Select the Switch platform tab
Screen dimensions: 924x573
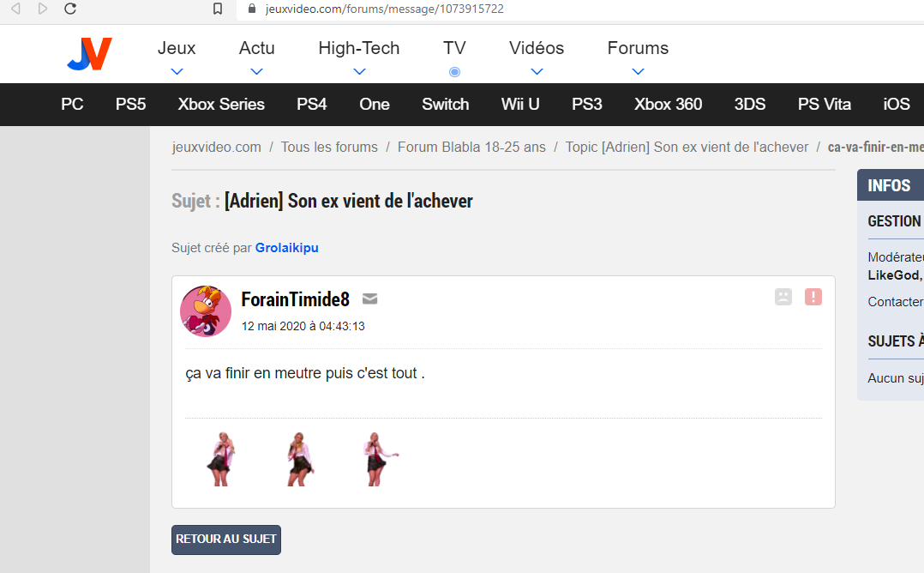tap(445, 105)
